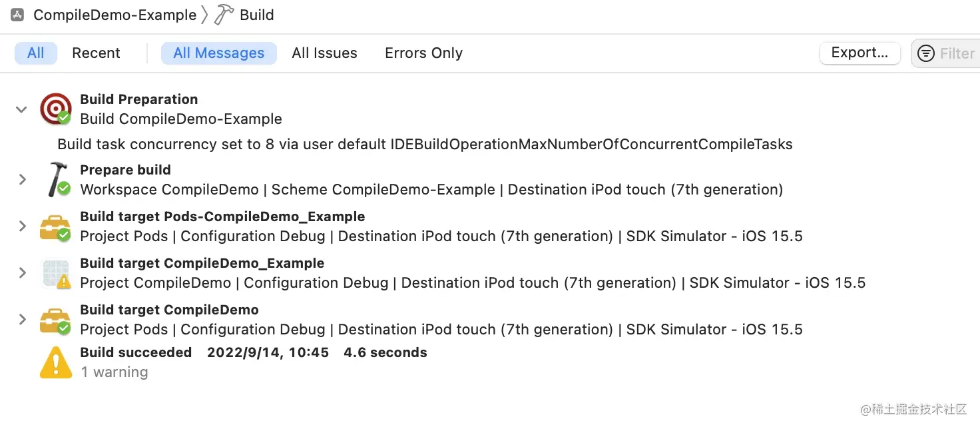
Task: Switch filtering to Errors Only
Action: tap(423, 53)
